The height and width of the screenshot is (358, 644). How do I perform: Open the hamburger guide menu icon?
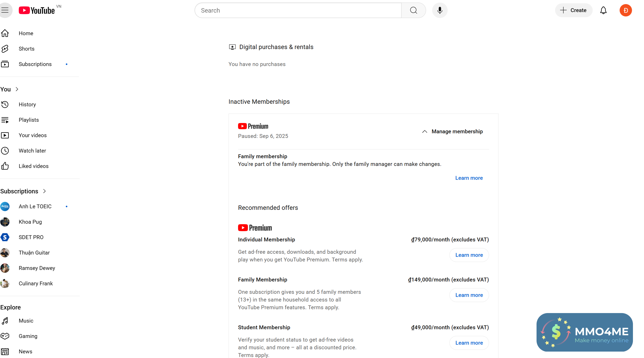(5, 10)
